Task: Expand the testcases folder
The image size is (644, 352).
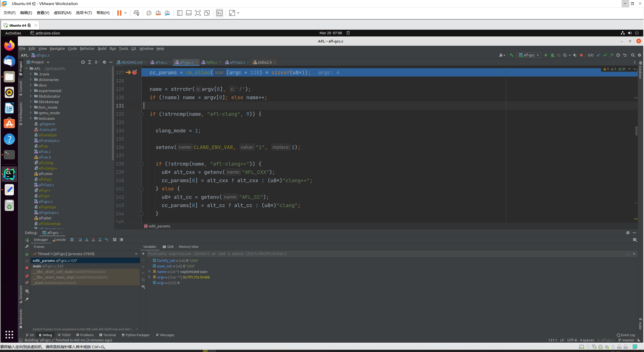Action: click(31, 118)
